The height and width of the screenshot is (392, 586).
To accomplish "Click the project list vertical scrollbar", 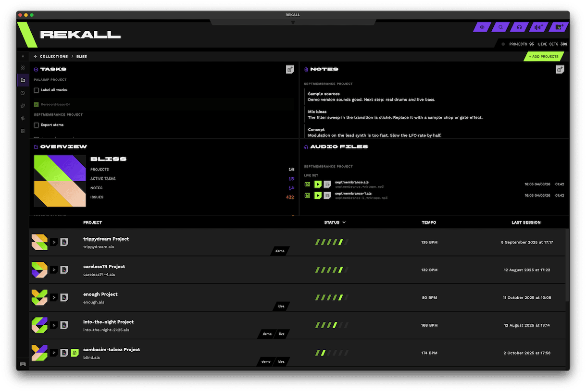I will pos(568,266).
